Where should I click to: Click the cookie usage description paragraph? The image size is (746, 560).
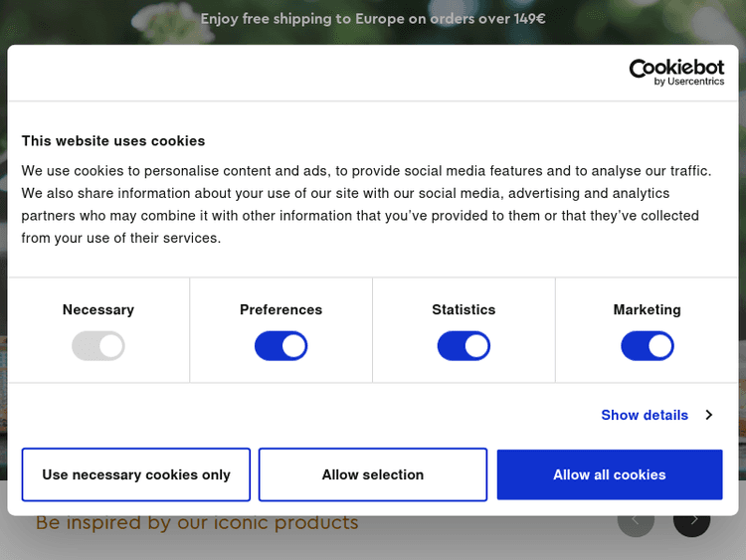tap(368, 204)
